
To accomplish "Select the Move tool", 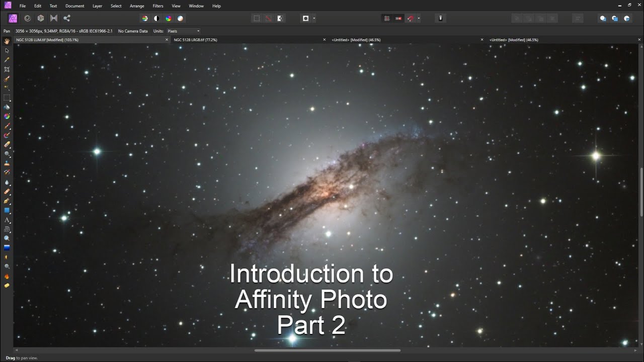I will [x=7, y=51].
